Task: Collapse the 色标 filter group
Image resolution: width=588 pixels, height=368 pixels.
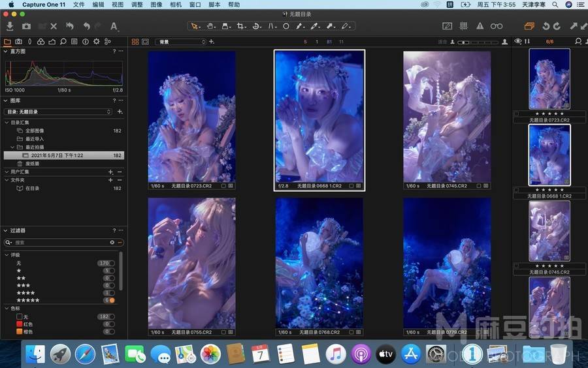Action: click(7, 309)
